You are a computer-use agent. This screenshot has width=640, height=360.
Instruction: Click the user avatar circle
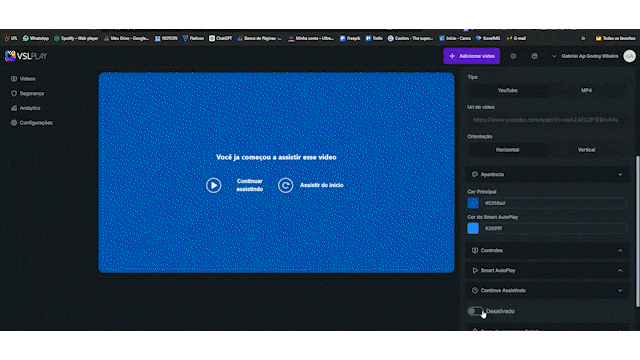point(629,56)
